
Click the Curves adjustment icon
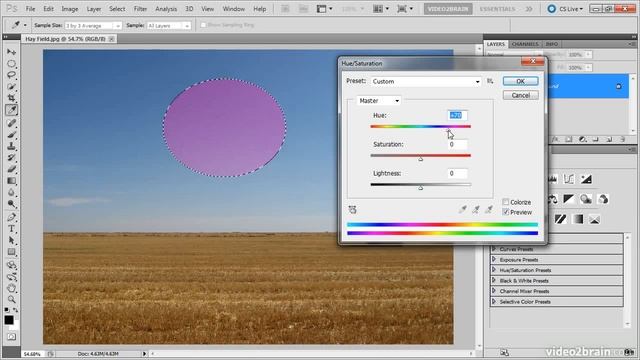tap(569, 179)
